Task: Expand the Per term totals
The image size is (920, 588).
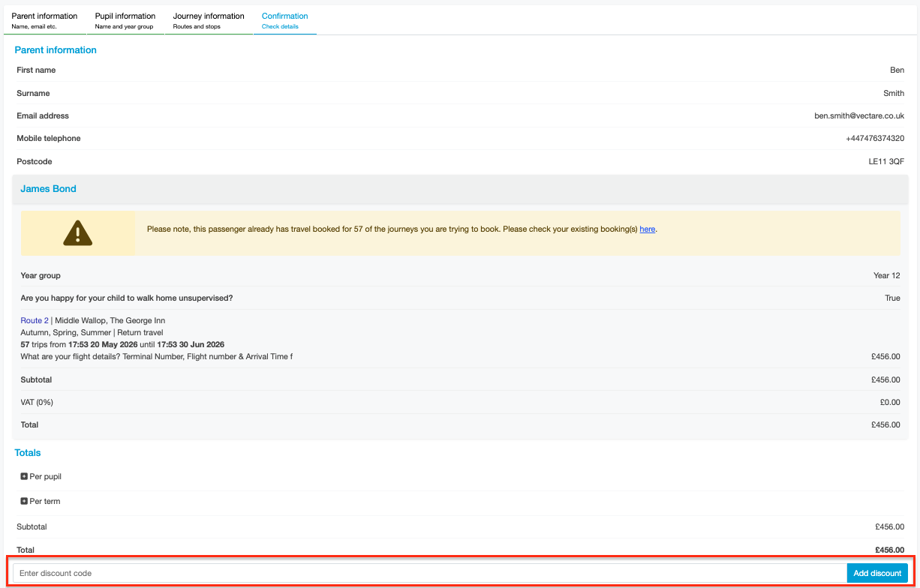Action: (40, 501)
